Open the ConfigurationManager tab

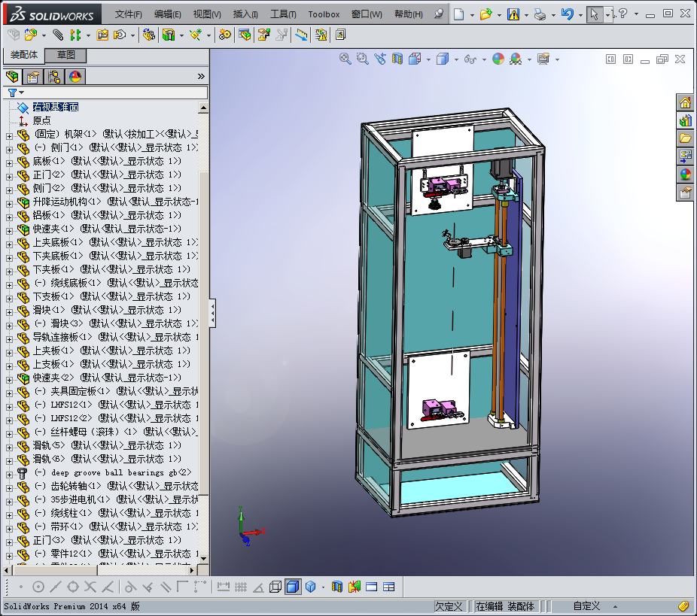tap(55, 77)
